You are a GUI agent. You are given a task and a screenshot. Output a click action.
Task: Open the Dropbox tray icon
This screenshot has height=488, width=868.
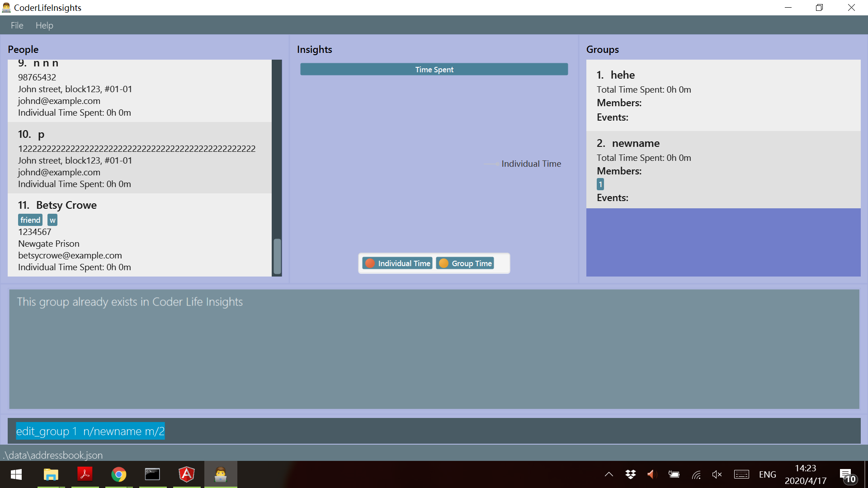[x=630, y=474]
